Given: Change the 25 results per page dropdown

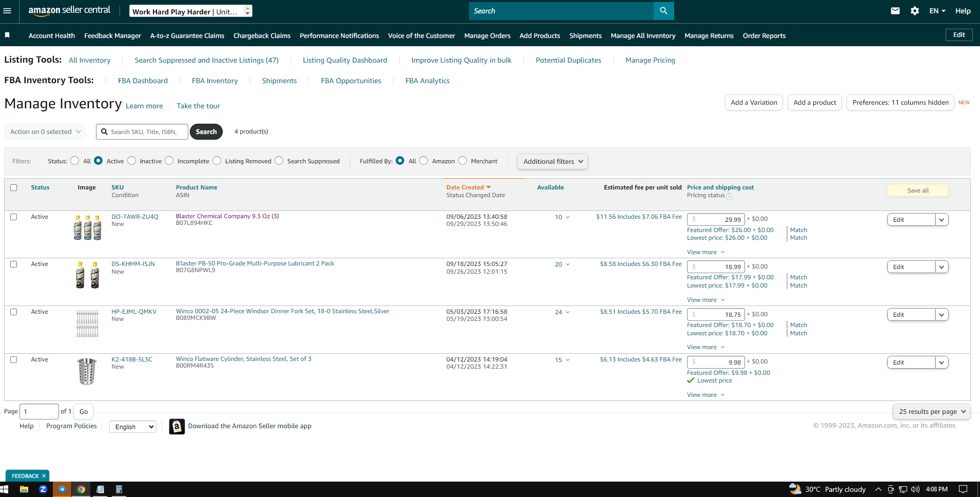Looking at the screenshot, I should (932, 412).
